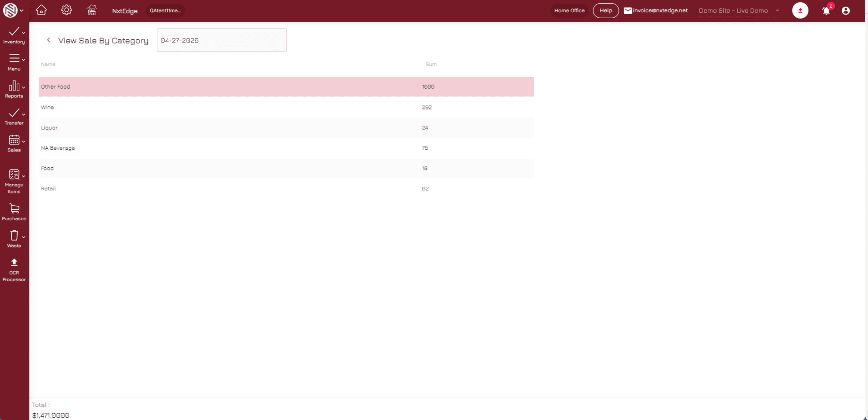Open the user account avatar
This screenshot has height=420, width=868.
pyautogui.click(x=846, y=11)
